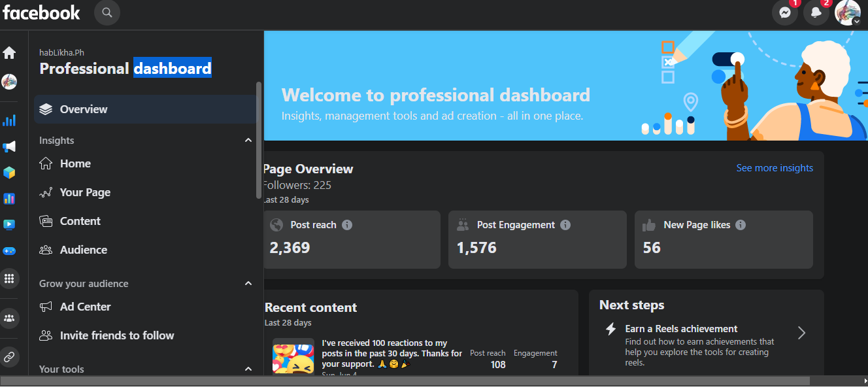Viewport: 868px width, 391px height.
Task: Open Your Page insights
Action: pos(145,192)
